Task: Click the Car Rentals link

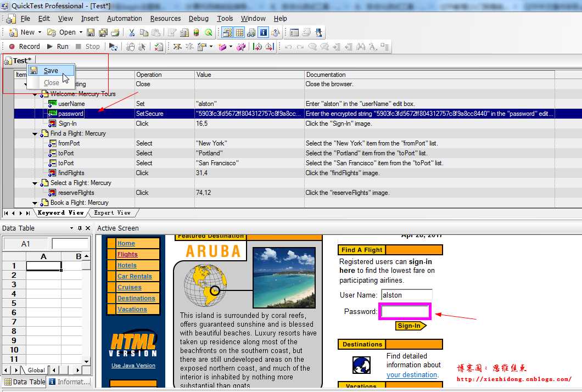Action: (135, 276)
